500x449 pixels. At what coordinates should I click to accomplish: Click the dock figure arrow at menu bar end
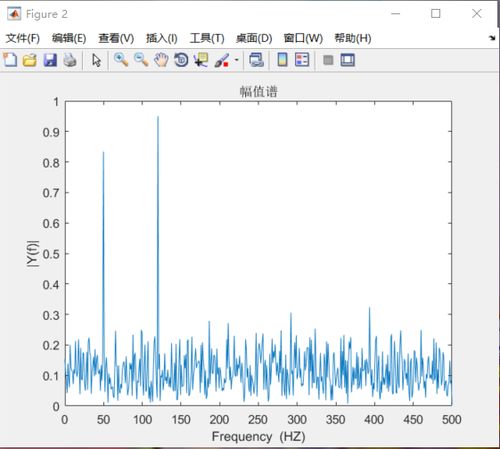click(492, 38)
